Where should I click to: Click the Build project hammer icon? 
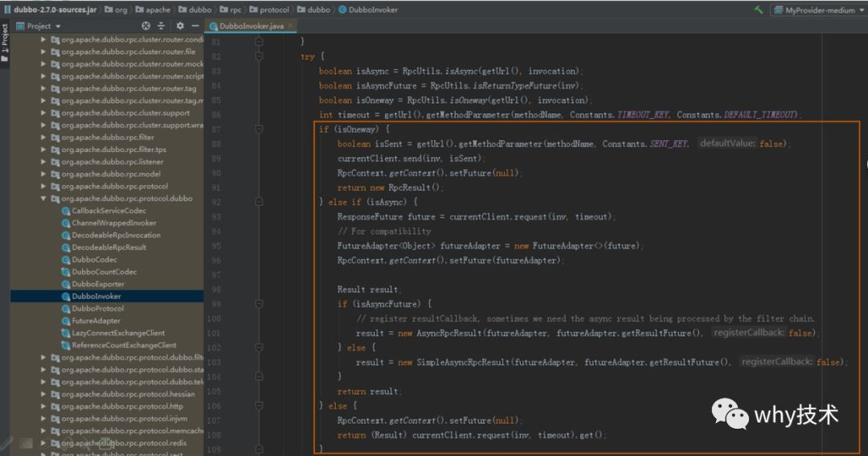[x=759, y=10]
